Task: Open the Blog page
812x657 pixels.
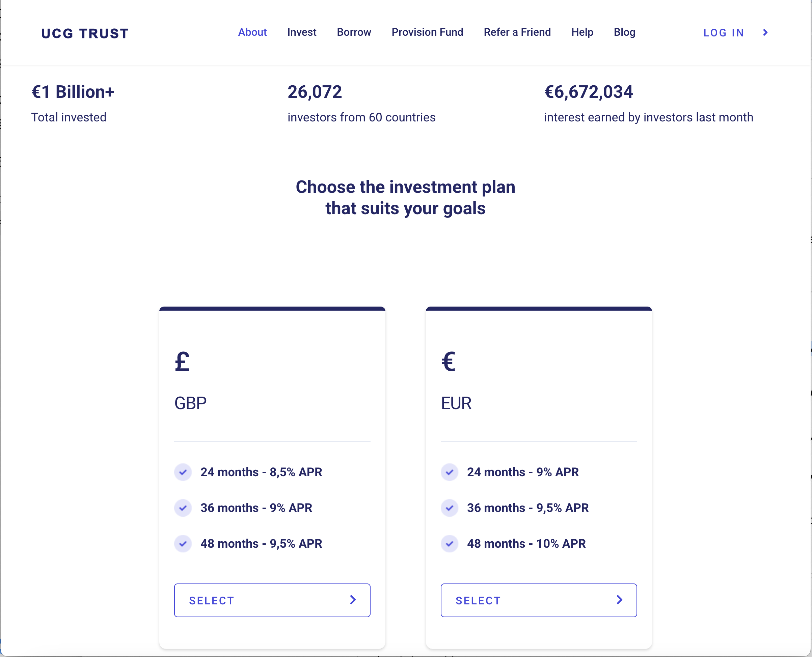Action: click(x=624, y=32)
